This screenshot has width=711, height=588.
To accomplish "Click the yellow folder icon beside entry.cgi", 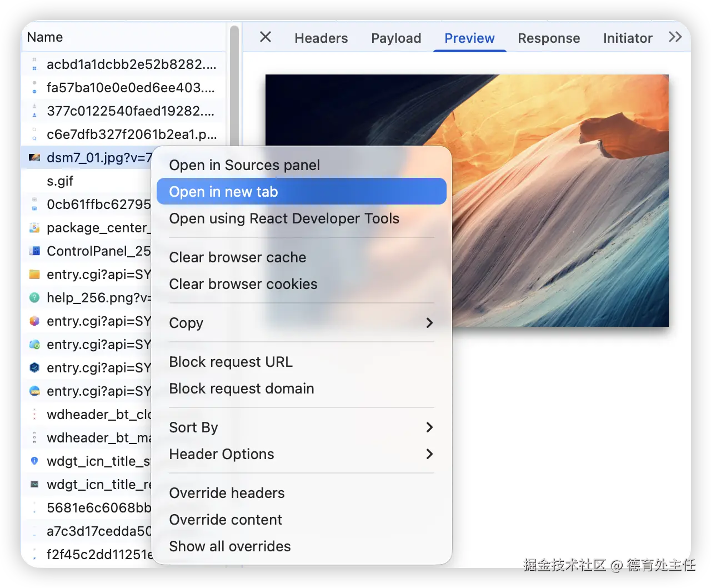I will click(x=34, y=275).
